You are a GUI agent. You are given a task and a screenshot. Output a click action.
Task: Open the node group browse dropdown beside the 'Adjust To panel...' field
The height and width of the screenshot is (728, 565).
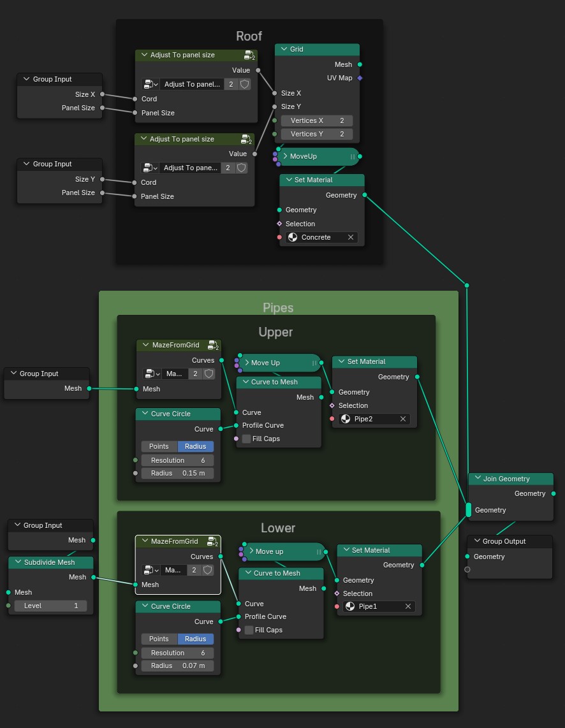tap(151, 84)
